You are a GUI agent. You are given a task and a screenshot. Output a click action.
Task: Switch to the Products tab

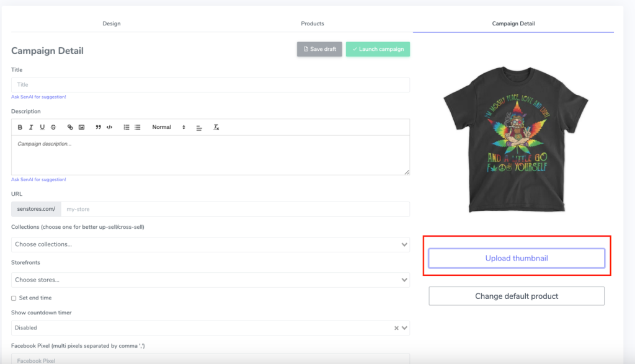[313, 24]
